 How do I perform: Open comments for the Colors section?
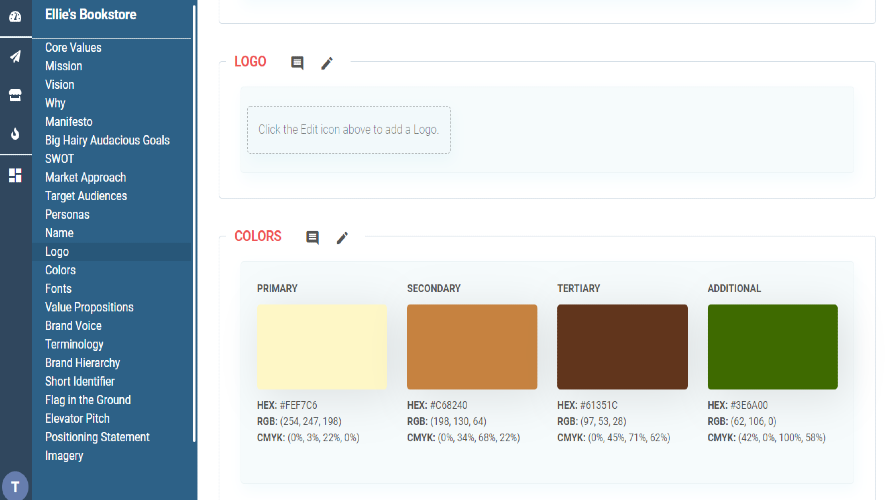312,238
